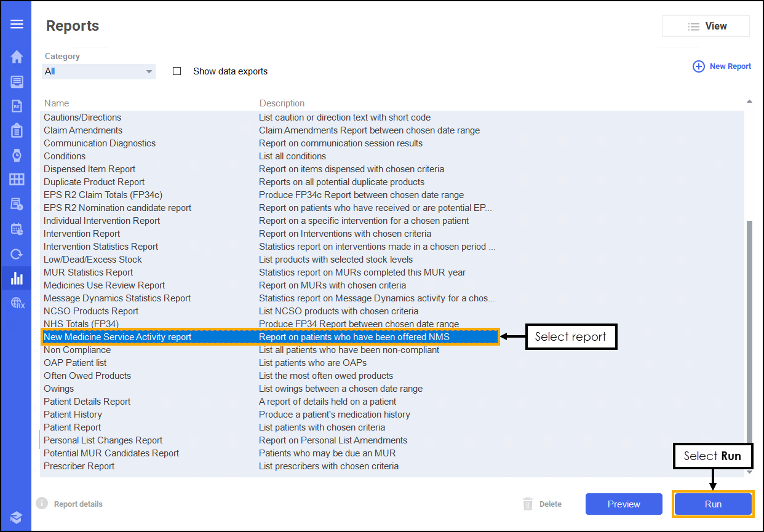764x532 pixels.
Task: Select the Owings report row
Action: (59, 389)
